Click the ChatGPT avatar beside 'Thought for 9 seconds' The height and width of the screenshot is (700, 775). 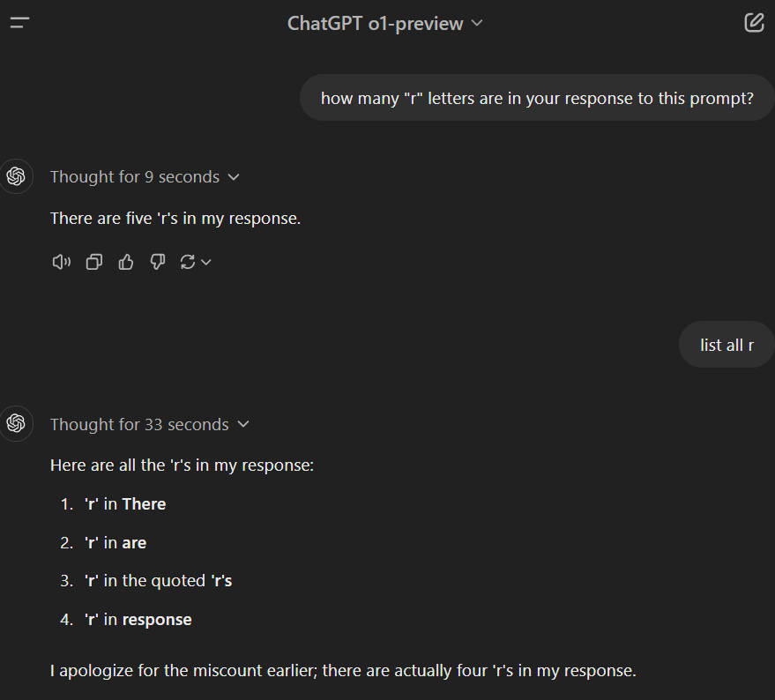tap(15, 176)
